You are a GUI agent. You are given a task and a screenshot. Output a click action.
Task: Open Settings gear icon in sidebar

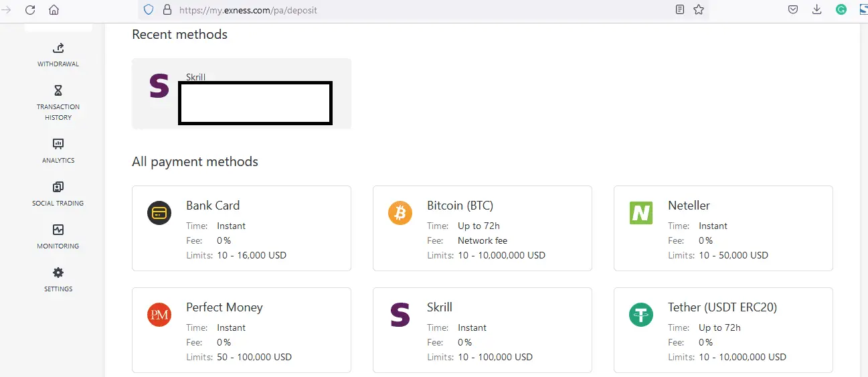pos(58,273)
